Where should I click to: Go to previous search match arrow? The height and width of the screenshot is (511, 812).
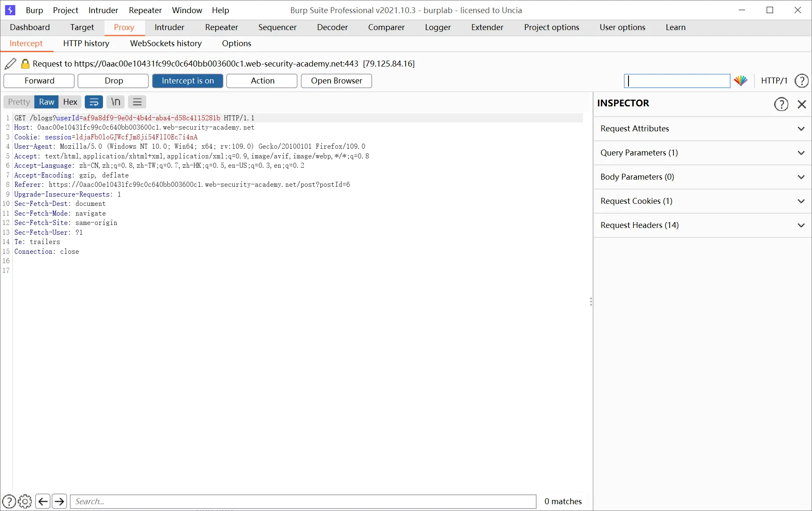click(x=43, y=501)
